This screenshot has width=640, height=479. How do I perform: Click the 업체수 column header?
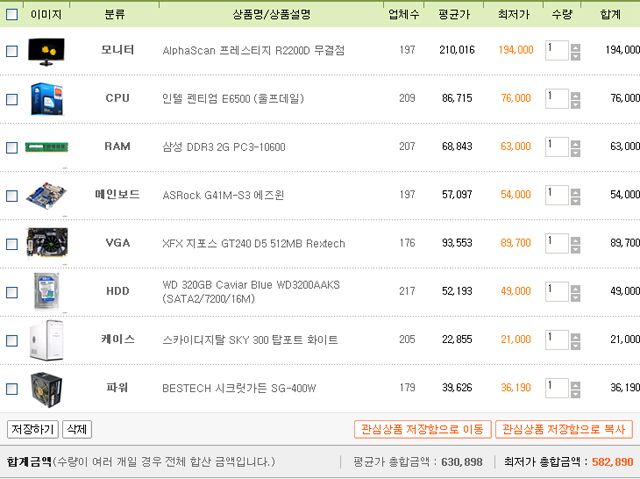point(403,15)
